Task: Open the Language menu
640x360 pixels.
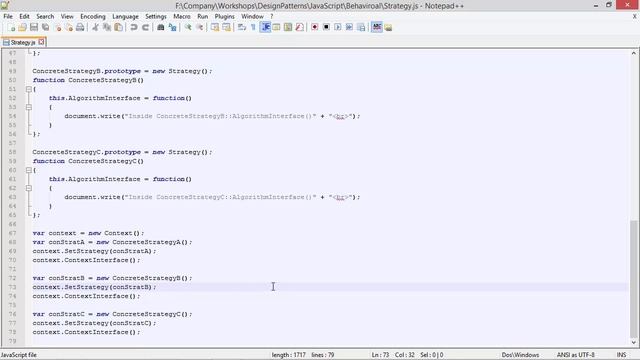Action: pos(125,16)
